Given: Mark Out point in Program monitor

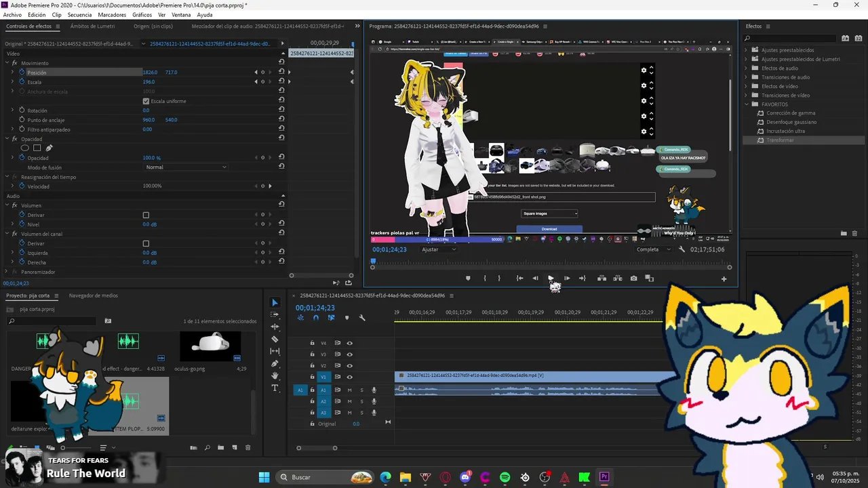Looking at the screenshot, I should pyautogui.click(x=499, y=278).
